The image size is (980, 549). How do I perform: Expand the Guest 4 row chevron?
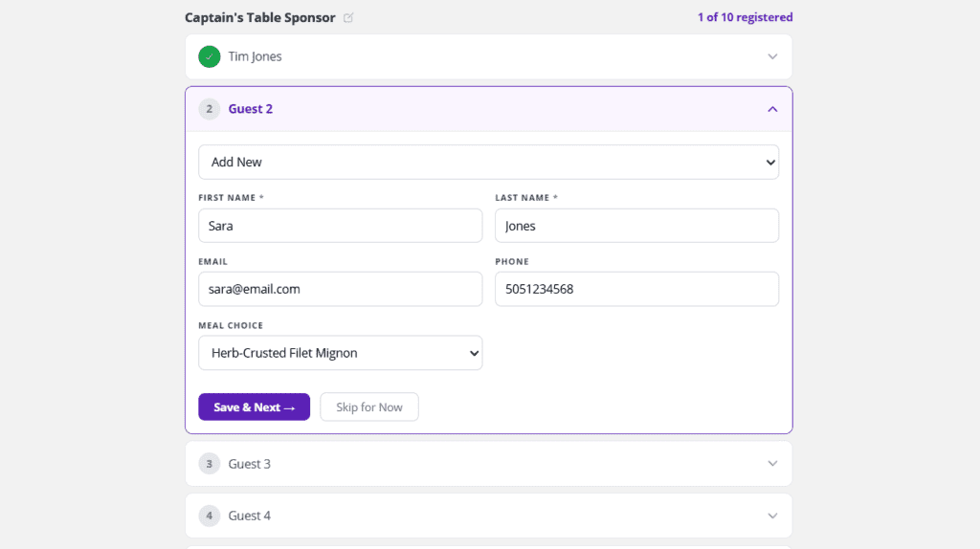pos(772,516)
